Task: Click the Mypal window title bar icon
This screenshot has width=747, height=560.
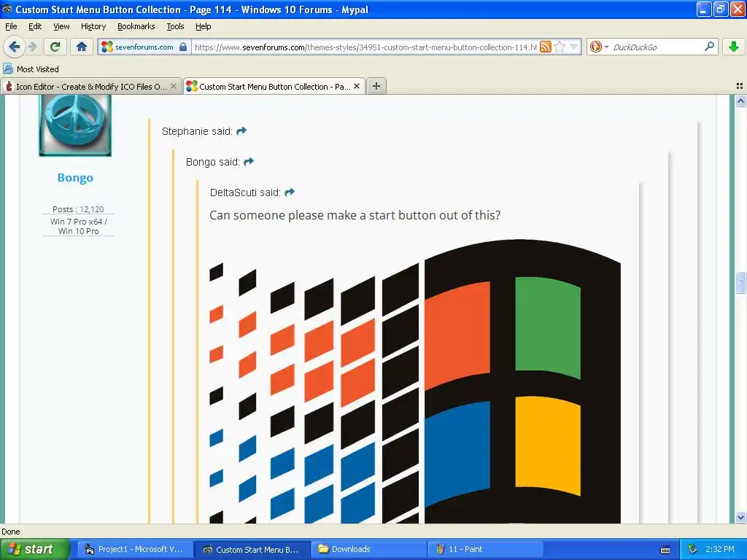Action: [7, 9]
